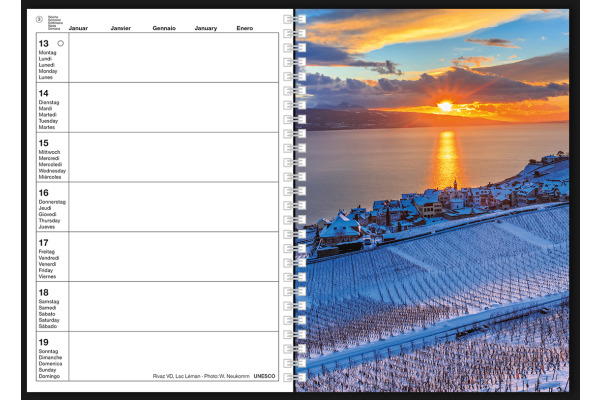Click the word "Monday"
Viewport: 600px width, 400px height.
click(48, 71)
